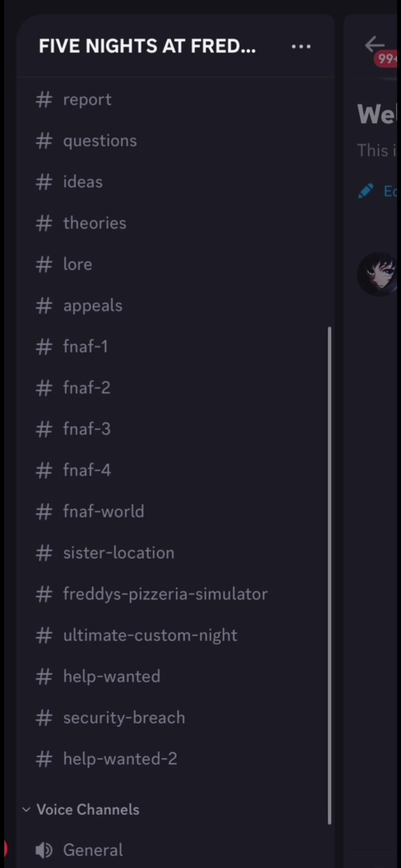
Task: Open the anime avatar profile picture
Action: (378, 275)
